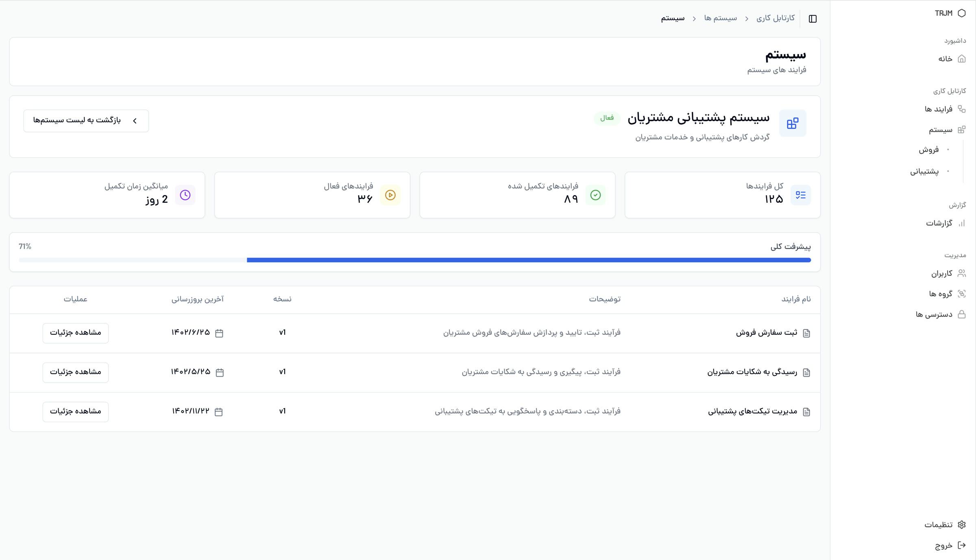Viewport: 976px width, 560px height.
Task: Click the ۱۲۵ total processes value
Action: click(774, 199)
